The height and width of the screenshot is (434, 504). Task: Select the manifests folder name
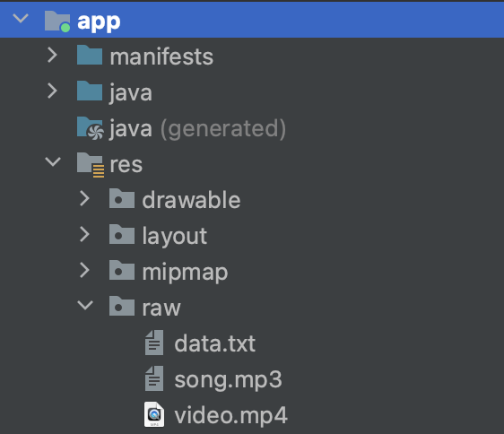161,56
